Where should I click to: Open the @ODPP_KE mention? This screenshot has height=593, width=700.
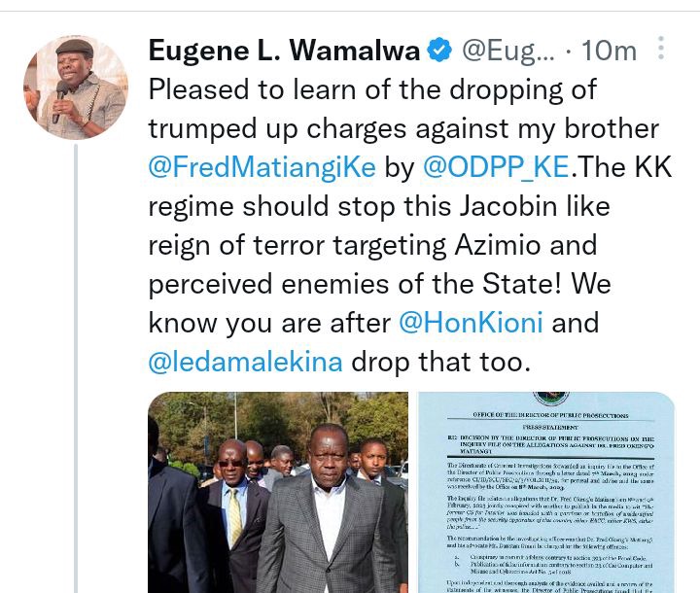click(496, 167)
